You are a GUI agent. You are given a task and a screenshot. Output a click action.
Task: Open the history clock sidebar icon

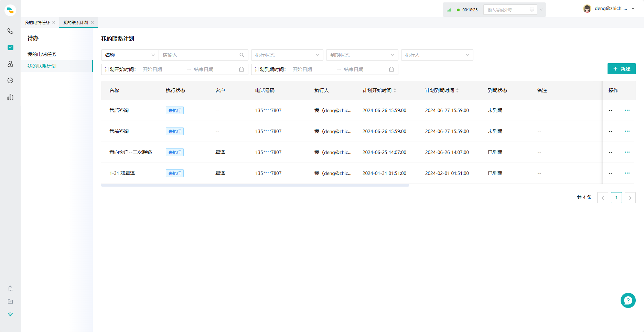[x=10, y=80]
